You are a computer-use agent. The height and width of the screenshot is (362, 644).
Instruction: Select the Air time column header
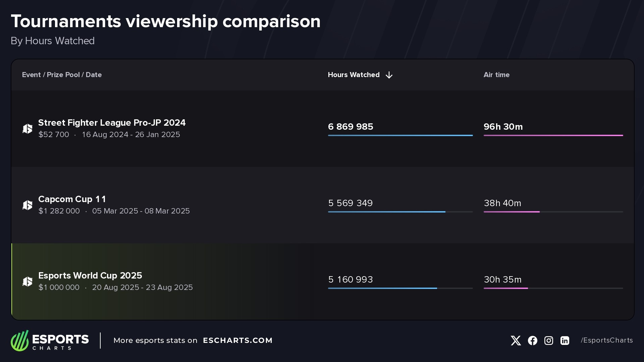point(496,75)
